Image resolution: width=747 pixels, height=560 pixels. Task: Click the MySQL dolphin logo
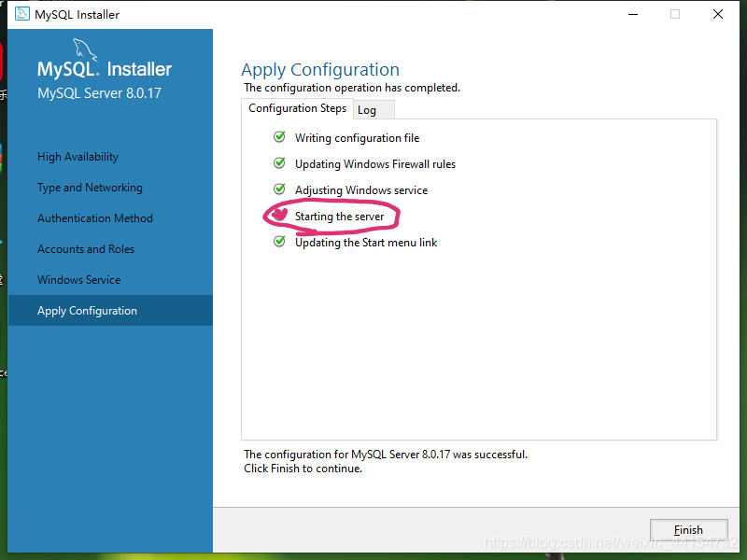(85, 49)
